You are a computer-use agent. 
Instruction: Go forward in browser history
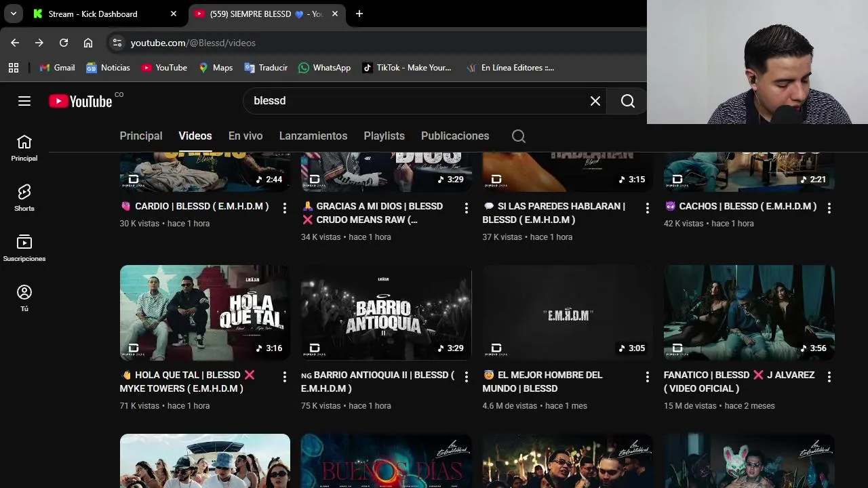(39, 43)
